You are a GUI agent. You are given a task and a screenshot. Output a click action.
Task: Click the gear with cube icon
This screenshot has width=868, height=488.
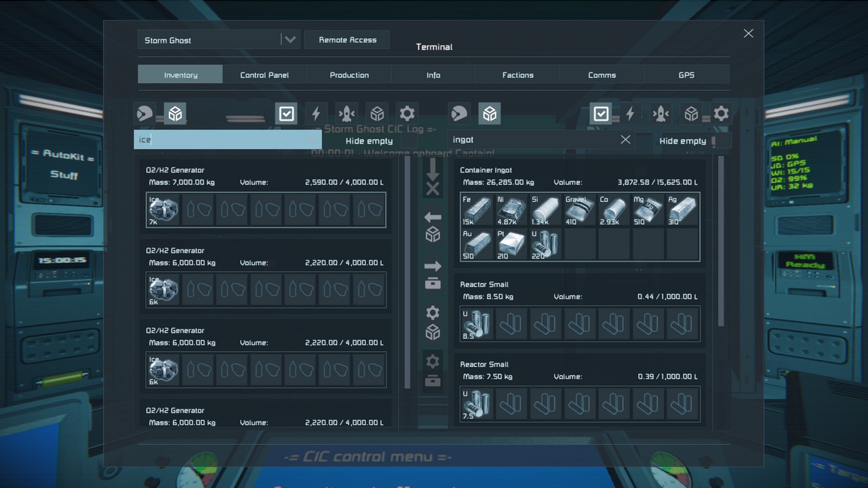pos(433,323)
